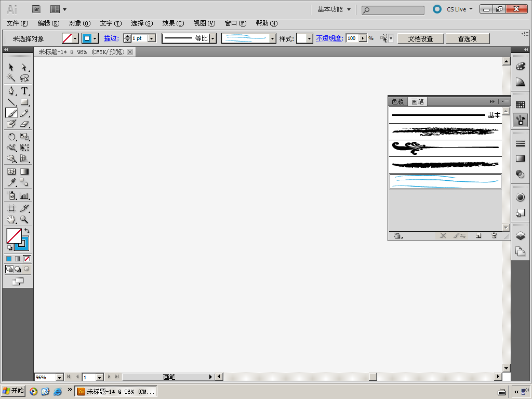Screen dimensions: 532x399
Task: Select the Slice tool
Action: [24, 208]
